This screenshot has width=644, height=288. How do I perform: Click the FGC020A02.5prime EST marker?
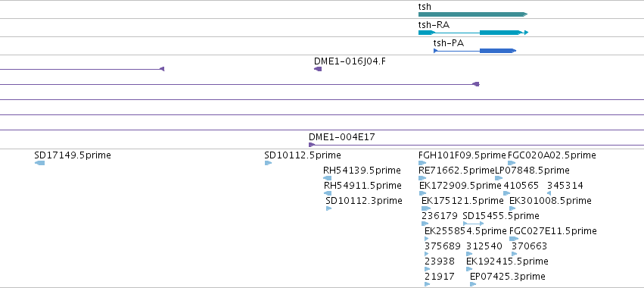[x=512, y=163]
